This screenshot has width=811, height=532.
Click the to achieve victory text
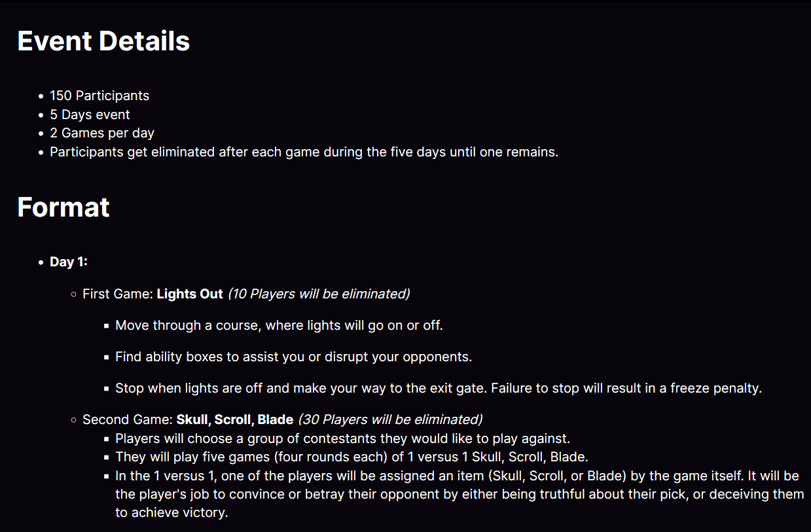pos(171,513)
